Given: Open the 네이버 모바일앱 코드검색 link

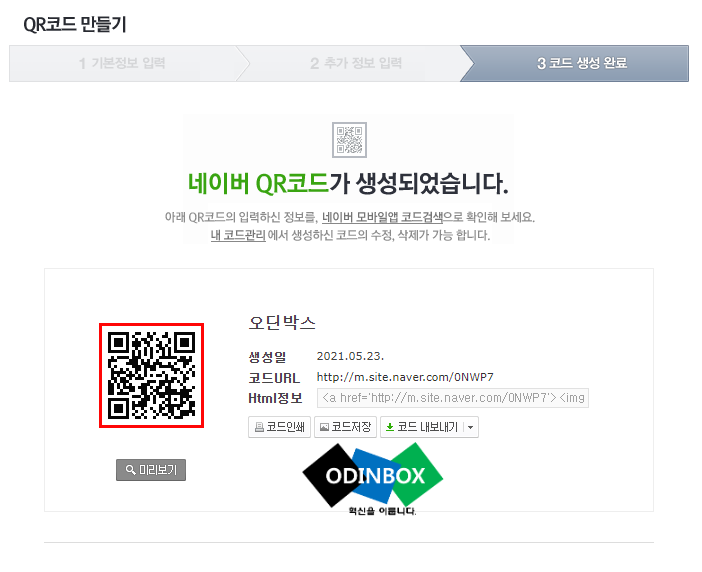Looking at the screenshot, I should tap(382, 217).
